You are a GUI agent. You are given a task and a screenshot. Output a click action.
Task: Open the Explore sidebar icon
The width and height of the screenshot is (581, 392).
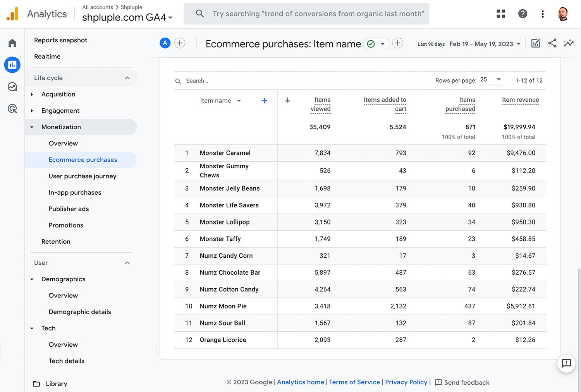tap(12, 87)
